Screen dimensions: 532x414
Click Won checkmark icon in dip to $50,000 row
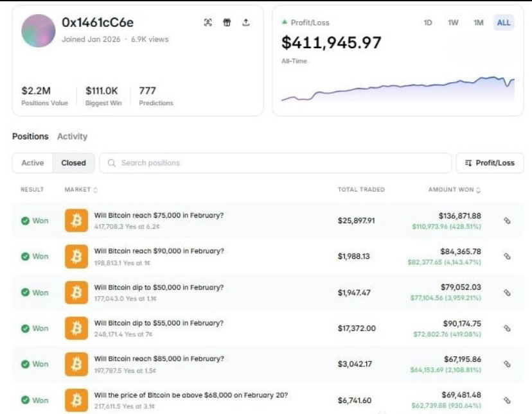pyautogui.click(x=25, y=292)
